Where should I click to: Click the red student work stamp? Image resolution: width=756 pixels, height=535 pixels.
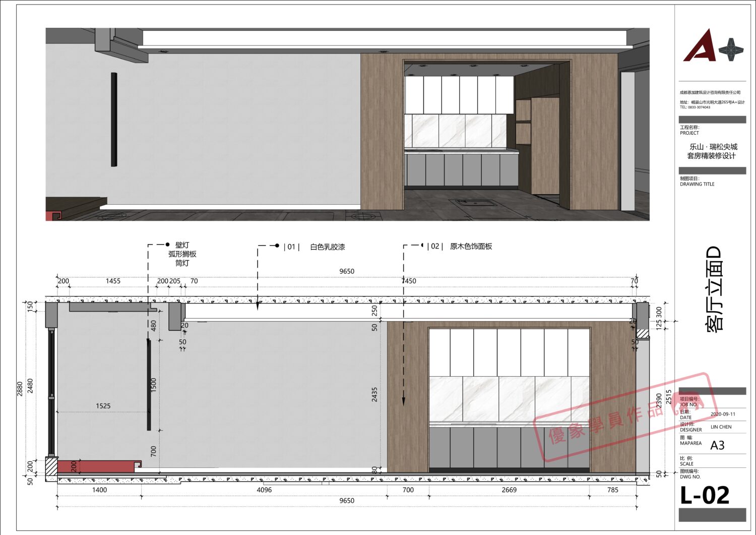coord(625,418)
